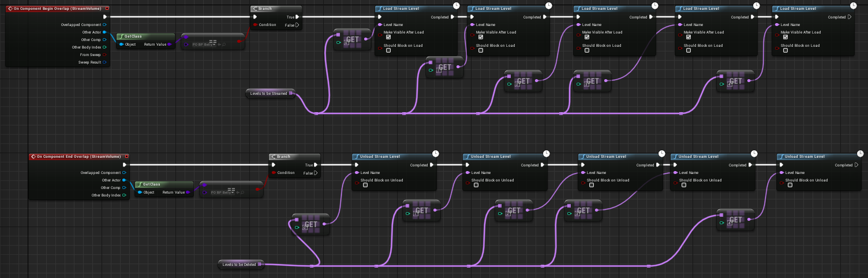Screen dimensions: 868x278
Task: Click Overlapped Component pin on Begin Overlap node
Action: click(x=105, y=25)
